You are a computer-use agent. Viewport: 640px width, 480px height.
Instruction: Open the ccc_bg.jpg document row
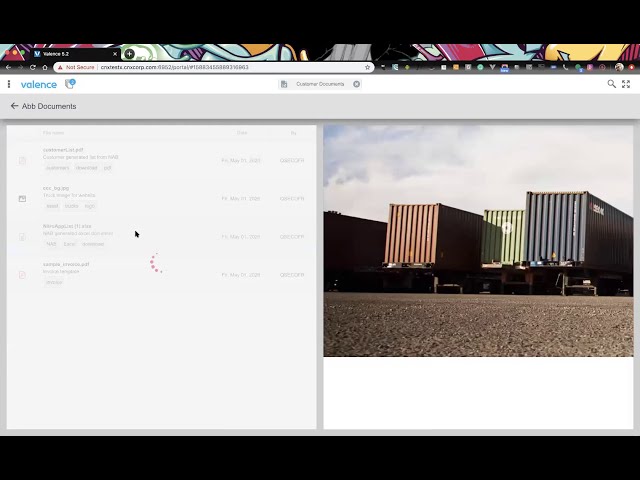pyautogui.click(x=162, y=198)
